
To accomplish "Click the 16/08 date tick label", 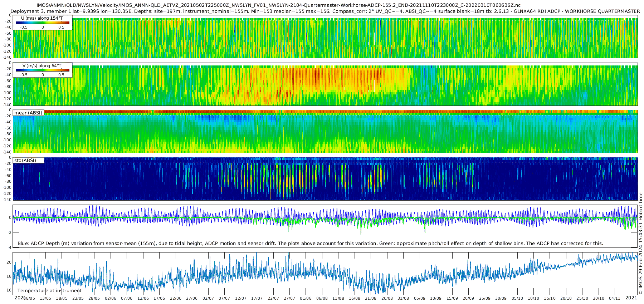I will tap(355, 298).
